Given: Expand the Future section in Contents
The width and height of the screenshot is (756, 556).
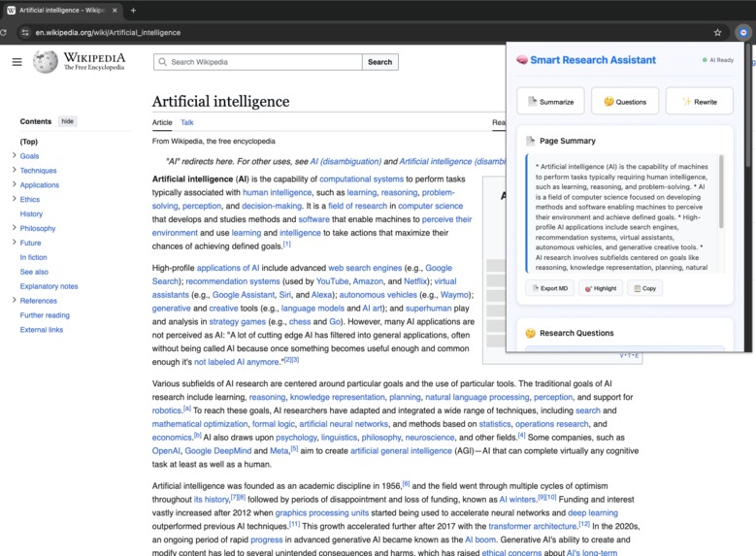Looking at the screenshot, I should tap(14, 242).
